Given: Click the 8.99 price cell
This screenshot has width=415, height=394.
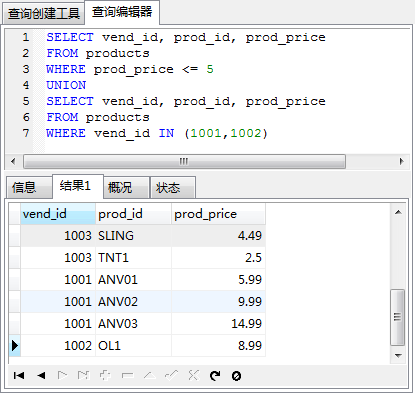Looking at the screenshot, I should [x=218, y=346].
